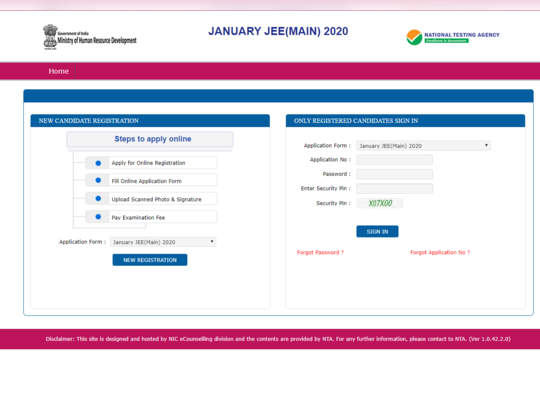The image size is (540, 403).
Task: Click the Apply for Online Registration step
Action: (151, 163)
